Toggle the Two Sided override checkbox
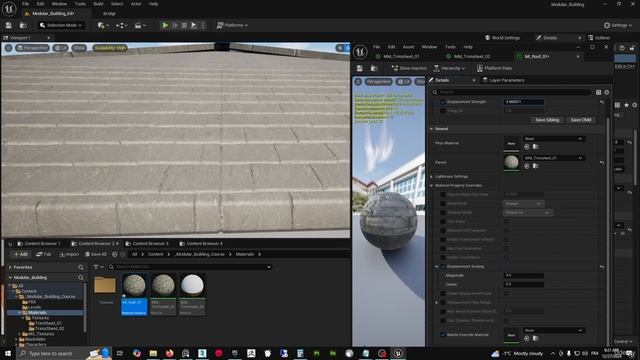 tap(443, 221)
